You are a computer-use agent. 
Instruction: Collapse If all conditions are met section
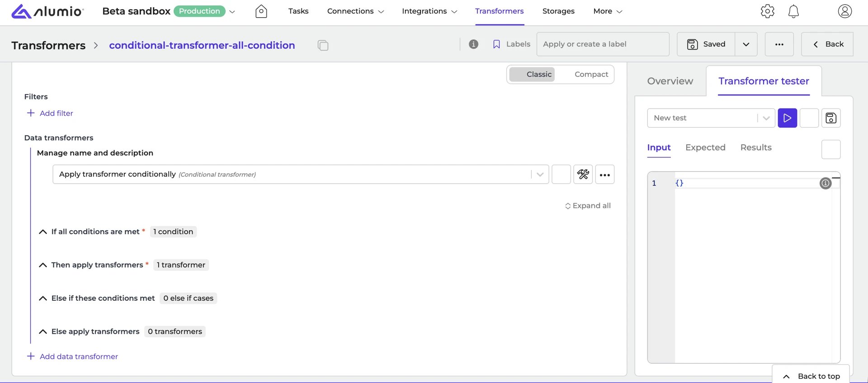pyautogui.click(x=43, y=232)
